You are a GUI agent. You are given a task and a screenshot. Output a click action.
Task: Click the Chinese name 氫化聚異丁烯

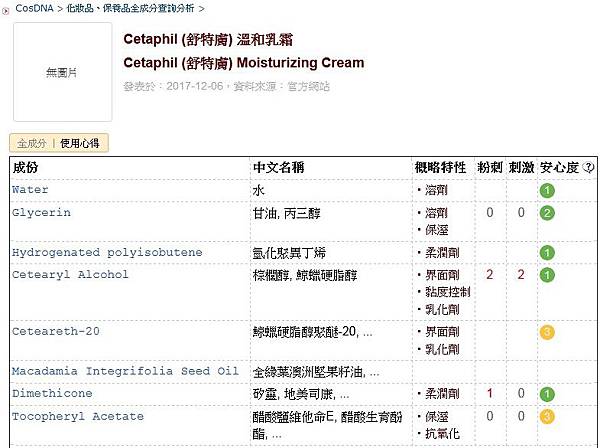coord(289,253)
